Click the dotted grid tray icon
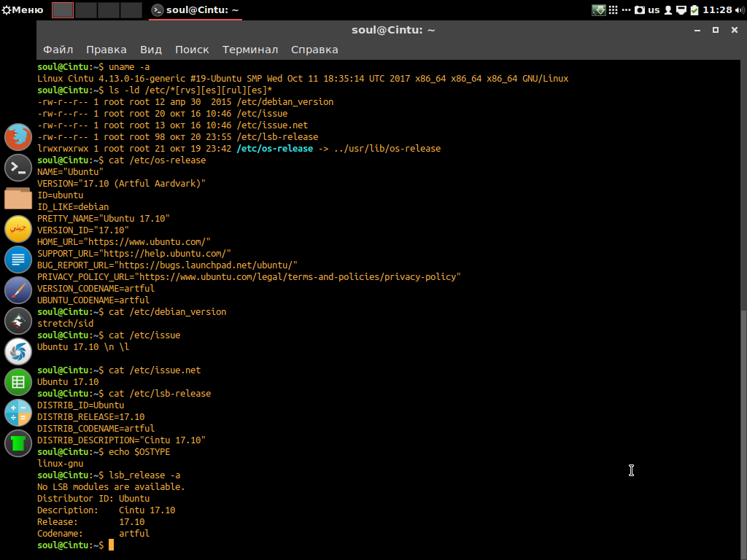This screenshot has height=560, width=747. point(614,10)
